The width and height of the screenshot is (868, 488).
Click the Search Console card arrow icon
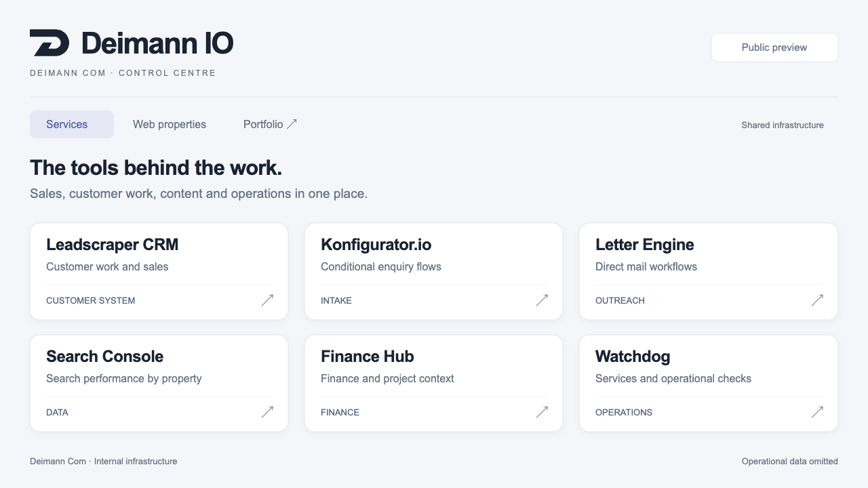click(267, 412)
